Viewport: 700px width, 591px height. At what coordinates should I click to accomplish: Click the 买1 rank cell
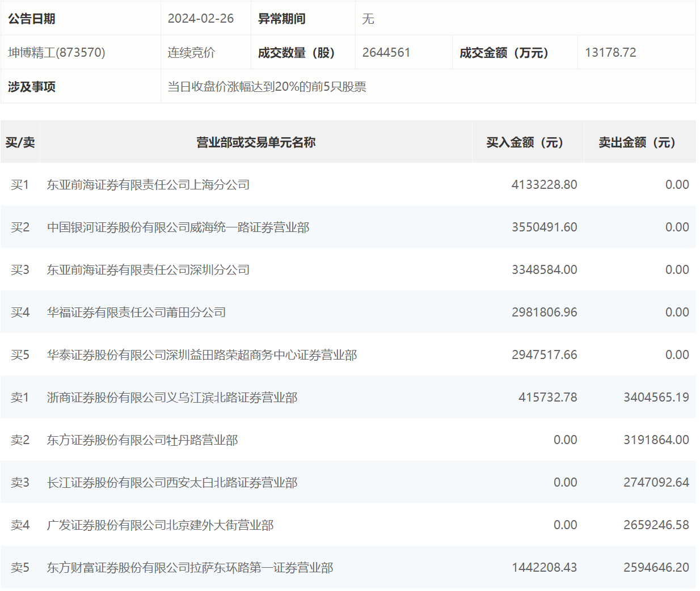[20, 185]
